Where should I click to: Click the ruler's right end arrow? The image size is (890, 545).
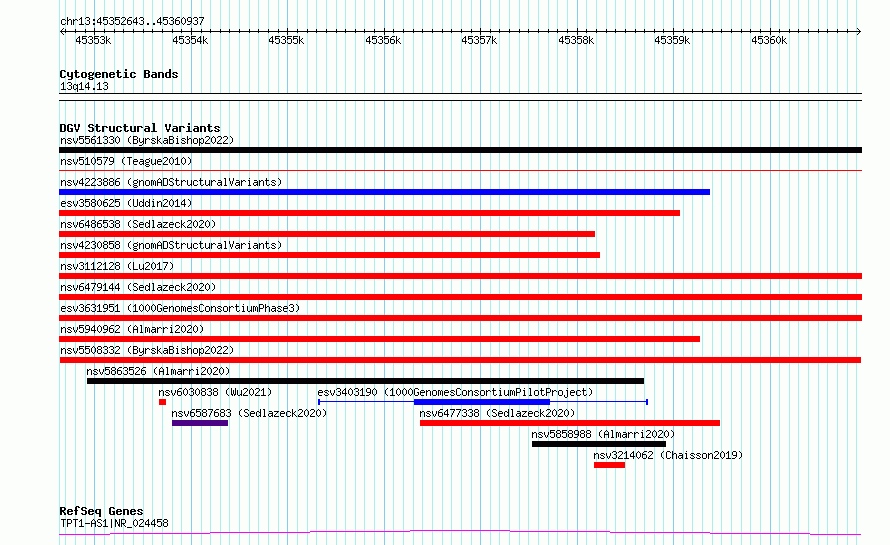coord(859,31)
